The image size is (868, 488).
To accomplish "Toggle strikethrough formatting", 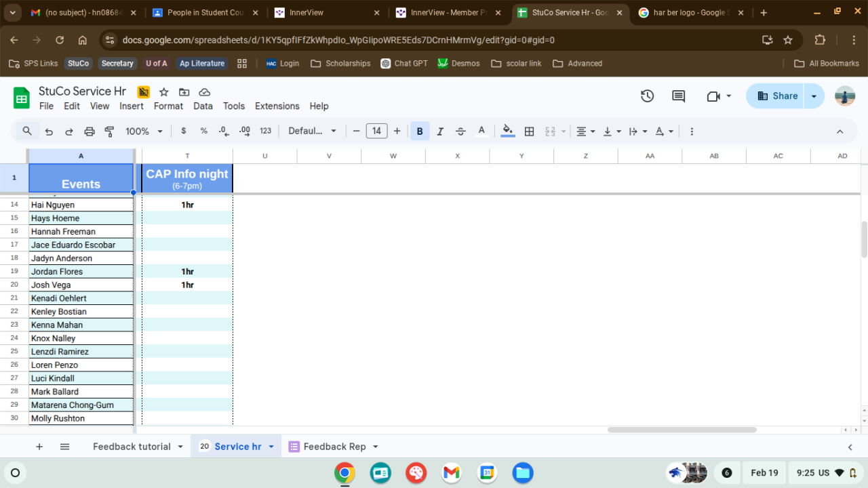I will (460, 131).
